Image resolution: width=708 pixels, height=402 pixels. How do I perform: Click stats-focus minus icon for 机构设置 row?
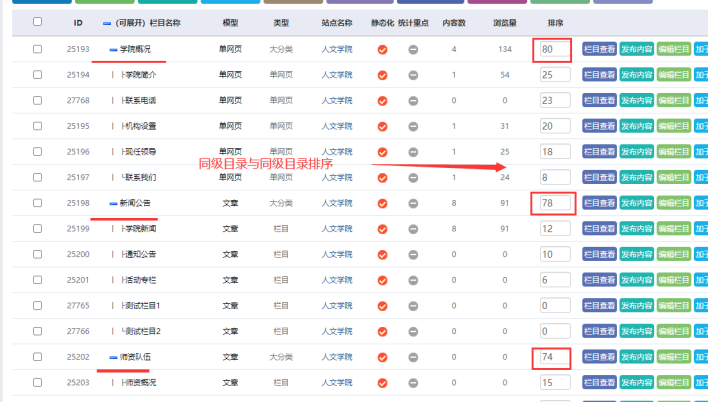[x=414, y=126]
